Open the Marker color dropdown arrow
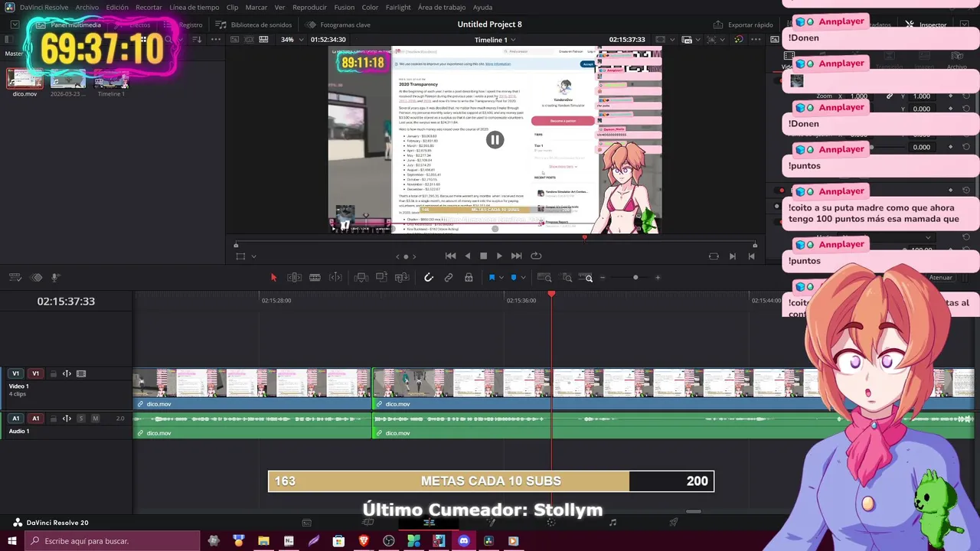980x551 pixels. tap(523, 278)
